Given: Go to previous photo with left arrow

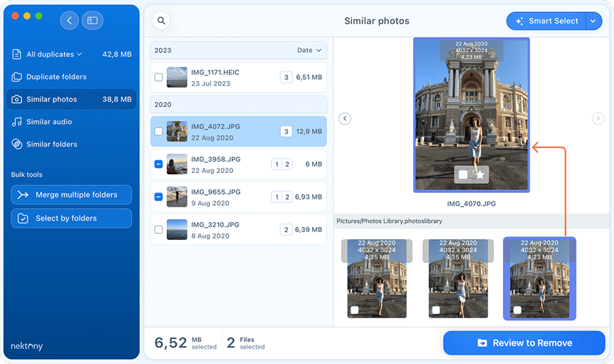Looking at the screenshot, I should tap(345, 118).
